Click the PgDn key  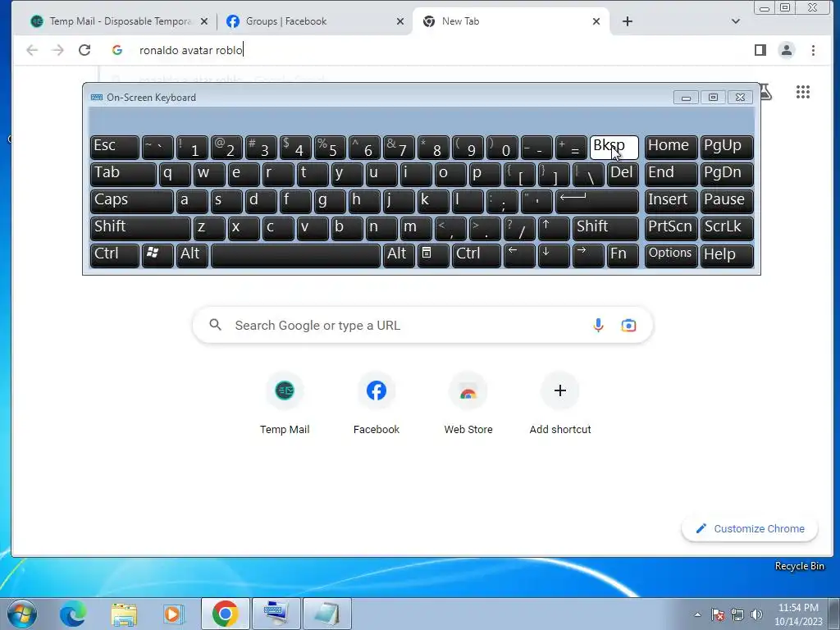tap(727, 174)
